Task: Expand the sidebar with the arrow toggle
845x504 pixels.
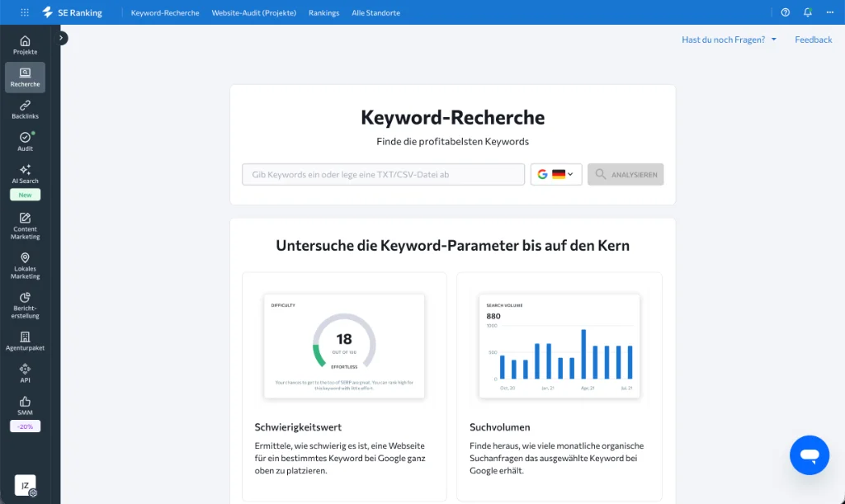Action: pyautogui.click(x=61, y=38)
